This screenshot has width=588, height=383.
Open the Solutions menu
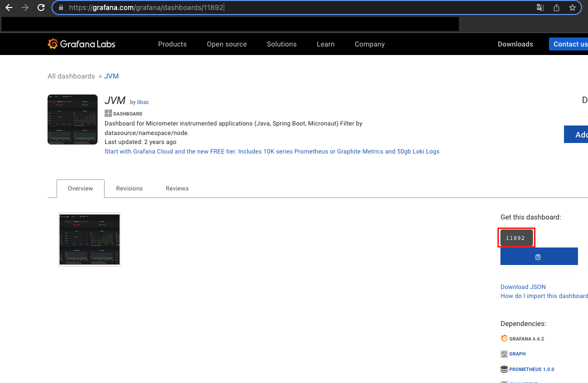282,44
